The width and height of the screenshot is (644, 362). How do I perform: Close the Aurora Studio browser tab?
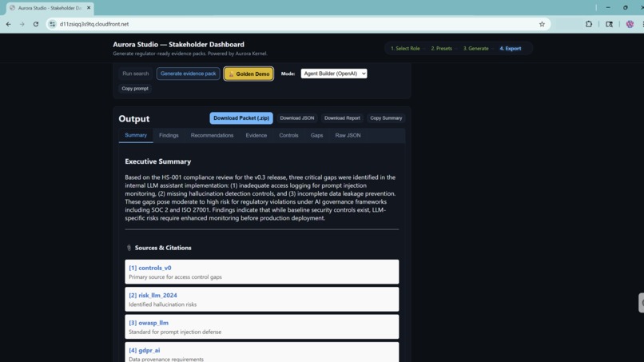point(89,8)
